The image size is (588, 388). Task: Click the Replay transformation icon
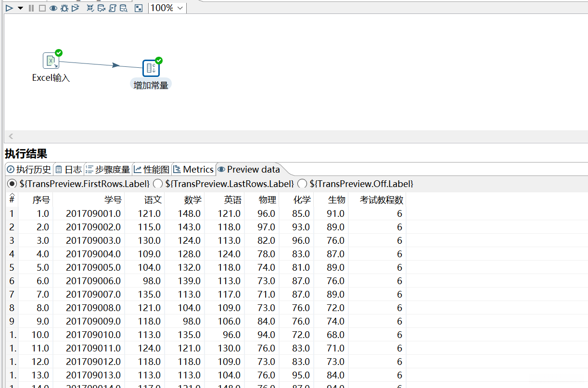point(75,8)
